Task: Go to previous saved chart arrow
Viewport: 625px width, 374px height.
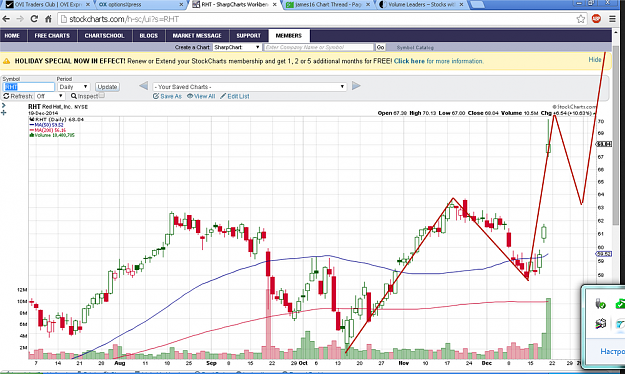Action: coord(143,86)
